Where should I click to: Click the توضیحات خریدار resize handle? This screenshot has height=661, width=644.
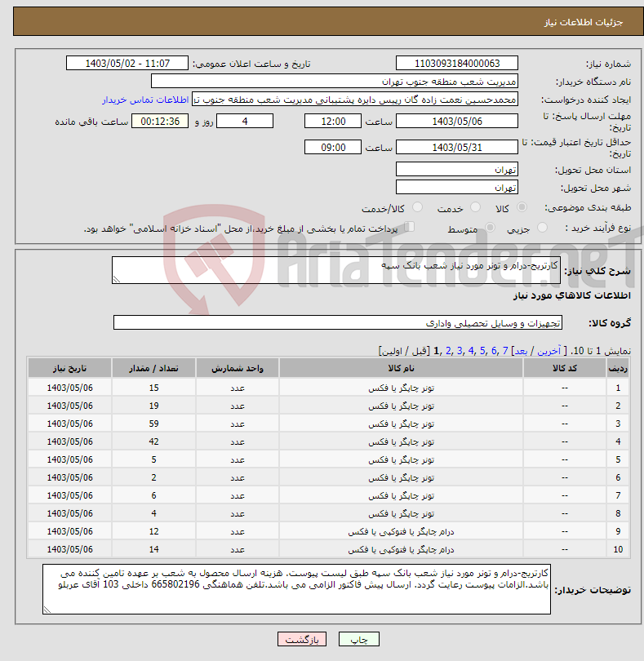[47, 610]
